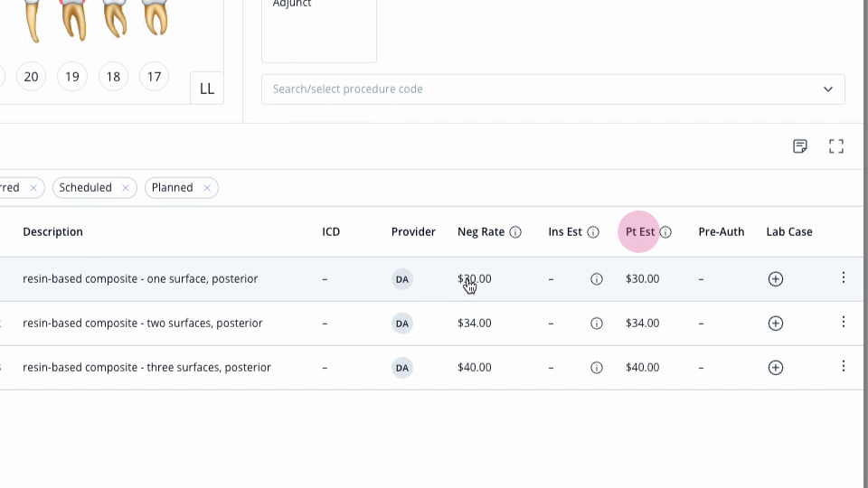
Task: Click the Planned filter chip label
Action: coord(172,188)
